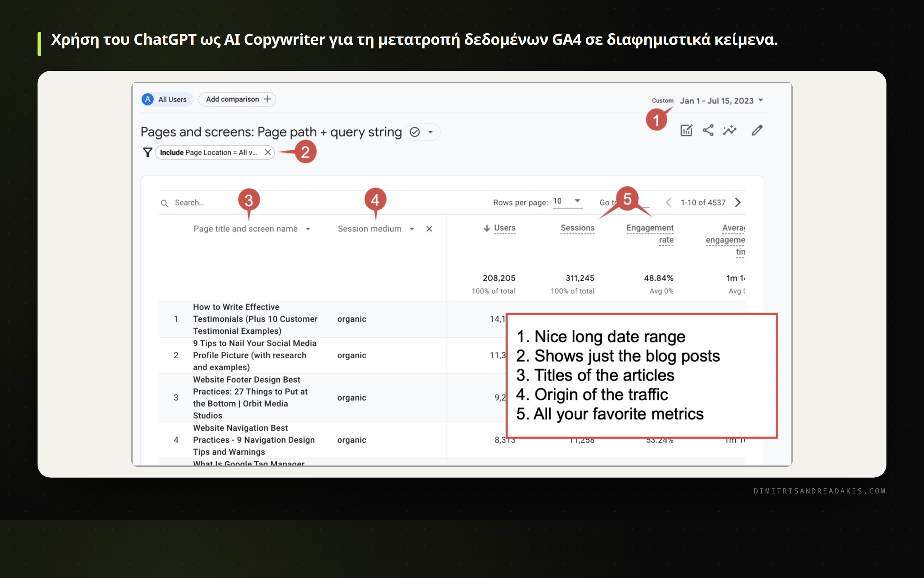Viewport: 924px width, 578px height.
Task: Click 'organic' in the Website Footer row
Action: click(352, 398)
